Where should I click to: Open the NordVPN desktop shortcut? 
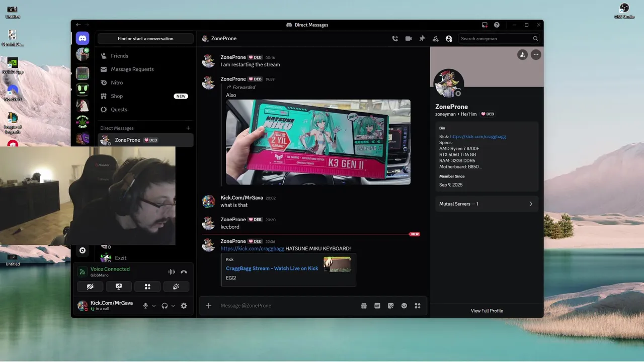13,94
